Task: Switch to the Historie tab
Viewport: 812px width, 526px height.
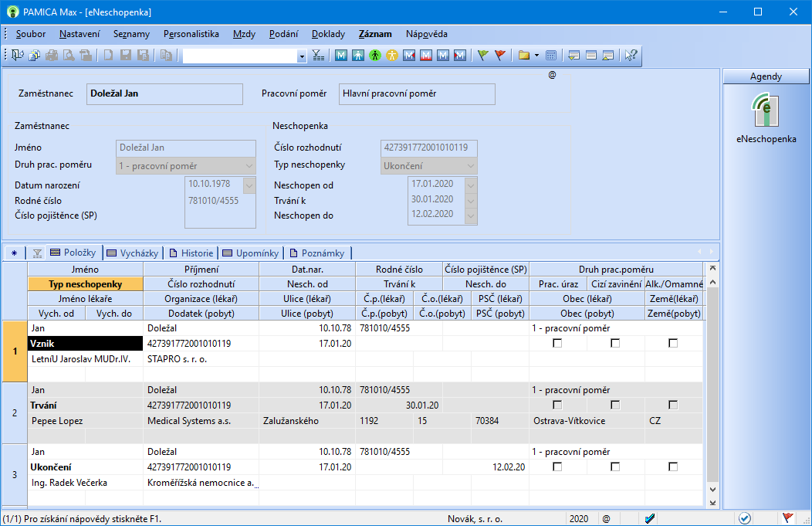Action: pos(191,253)
